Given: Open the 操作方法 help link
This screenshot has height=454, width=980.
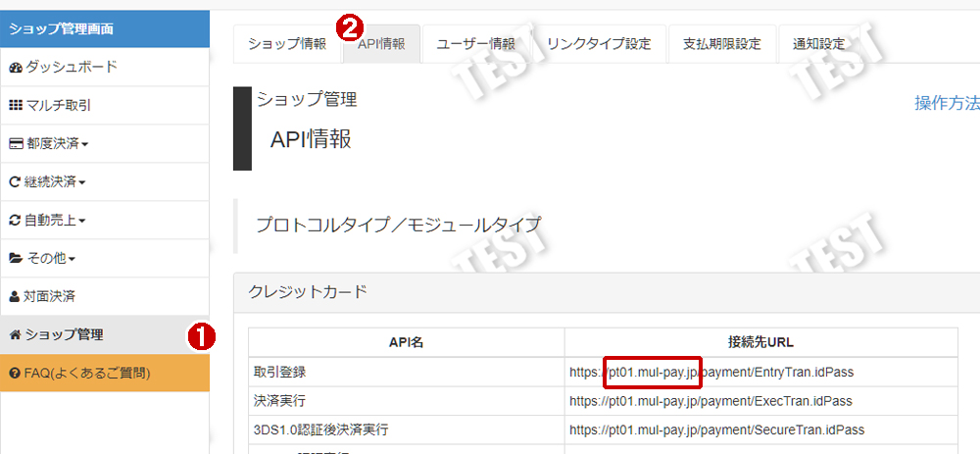Looking at the screenshot, I should (x=946, y=104).
